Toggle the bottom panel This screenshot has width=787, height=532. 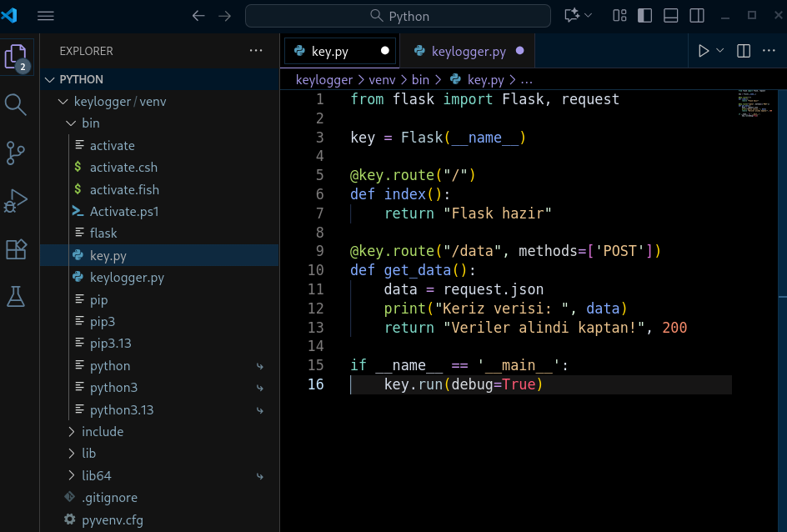[x=671, y=16]
